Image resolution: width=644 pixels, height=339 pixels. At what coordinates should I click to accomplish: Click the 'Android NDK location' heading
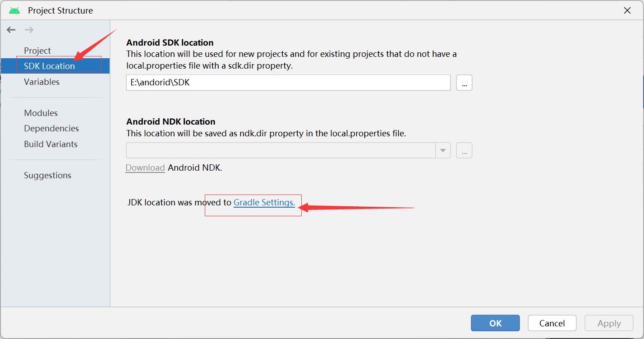coord(171,121)
